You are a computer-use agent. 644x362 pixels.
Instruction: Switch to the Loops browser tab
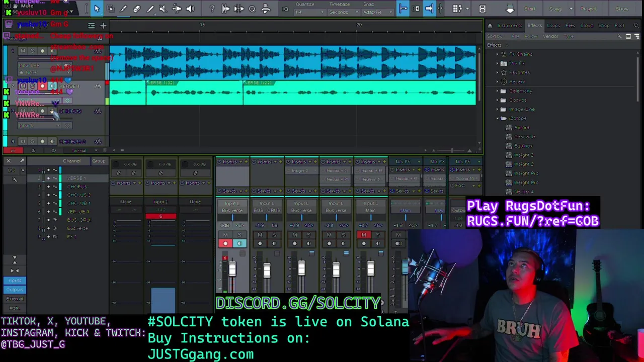[553, 26]
